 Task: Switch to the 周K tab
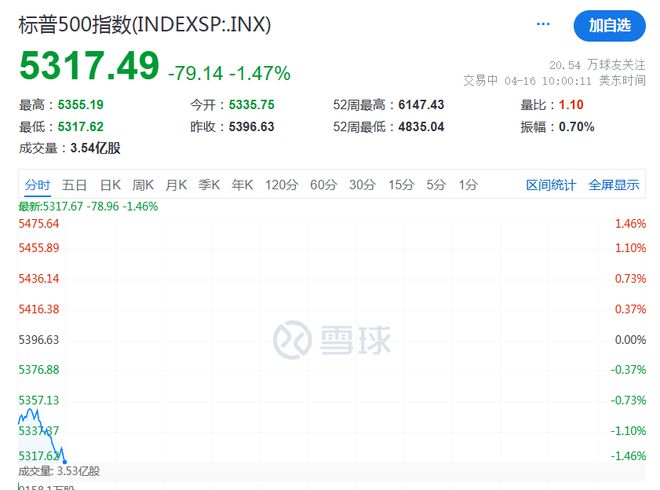[x=143, y=185]
